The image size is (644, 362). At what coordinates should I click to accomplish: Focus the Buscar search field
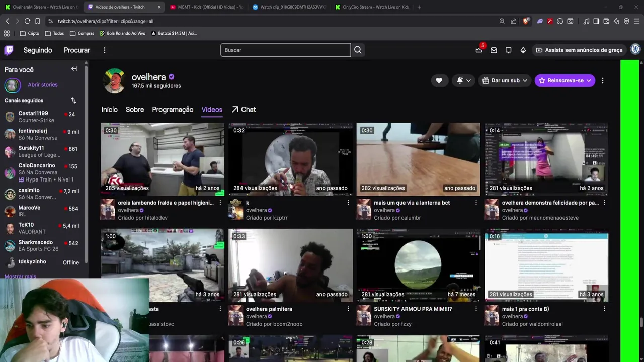(x=285, y=50)
